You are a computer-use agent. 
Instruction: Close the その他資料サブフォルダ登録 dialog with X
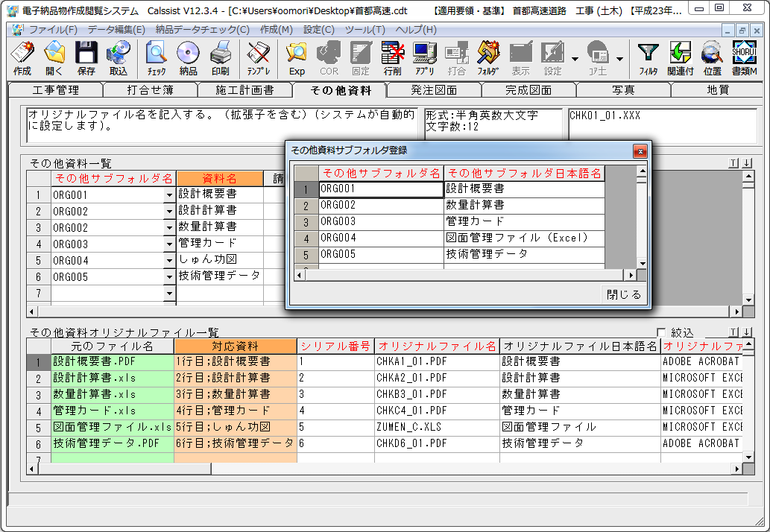pyautogui.click(x=640, y=151)
